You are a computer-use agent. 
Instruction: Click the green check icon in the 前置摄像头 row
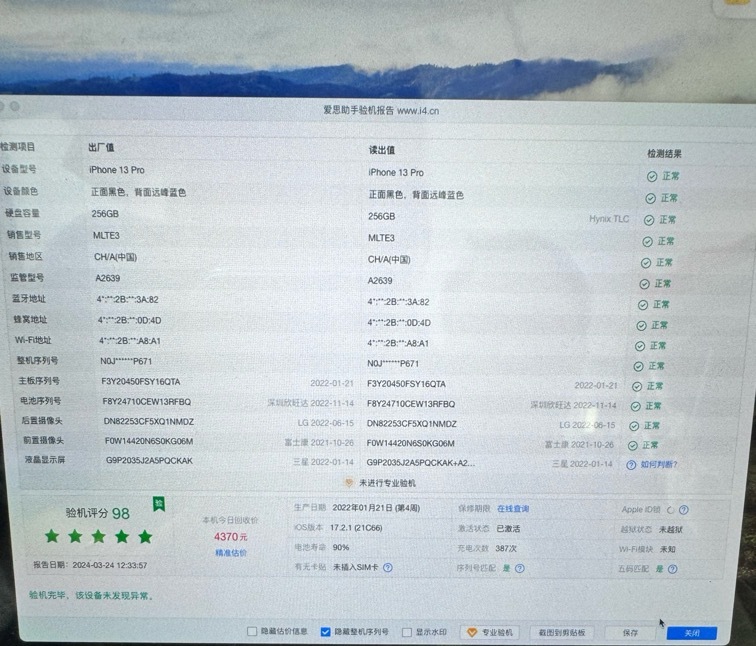point(633,446)
